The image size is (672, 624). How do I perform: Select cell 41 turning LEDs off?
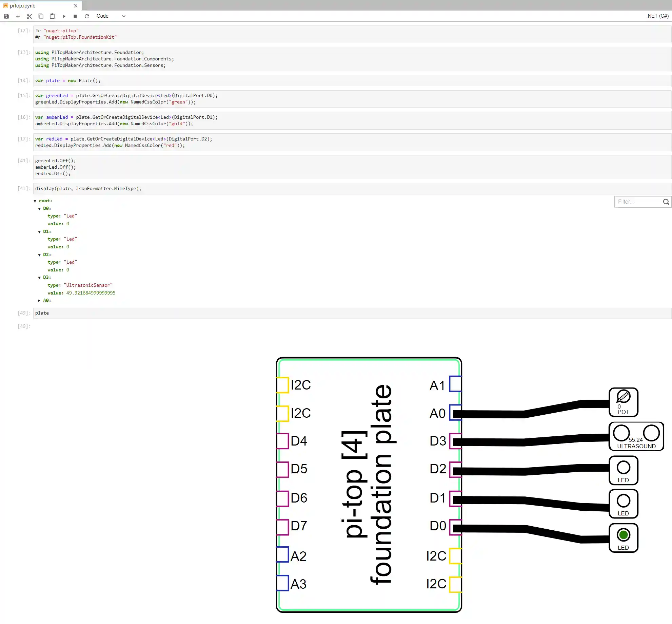(x=352, y=167)
